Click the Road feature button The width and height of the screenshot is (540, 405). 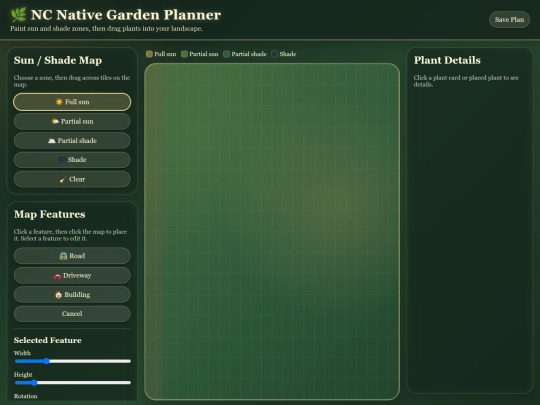pyautogui.click(x=72, y=256)
